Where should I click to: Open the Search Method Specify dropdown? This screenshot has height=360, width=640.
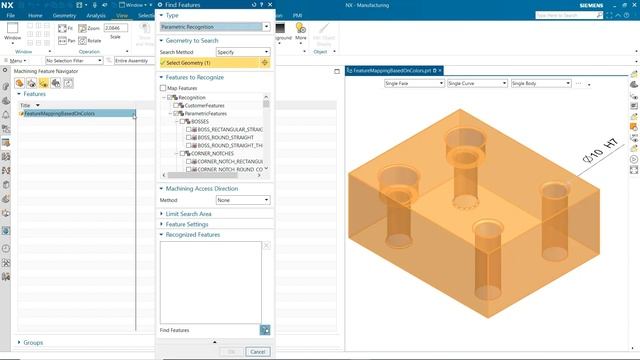pos(243,52)
